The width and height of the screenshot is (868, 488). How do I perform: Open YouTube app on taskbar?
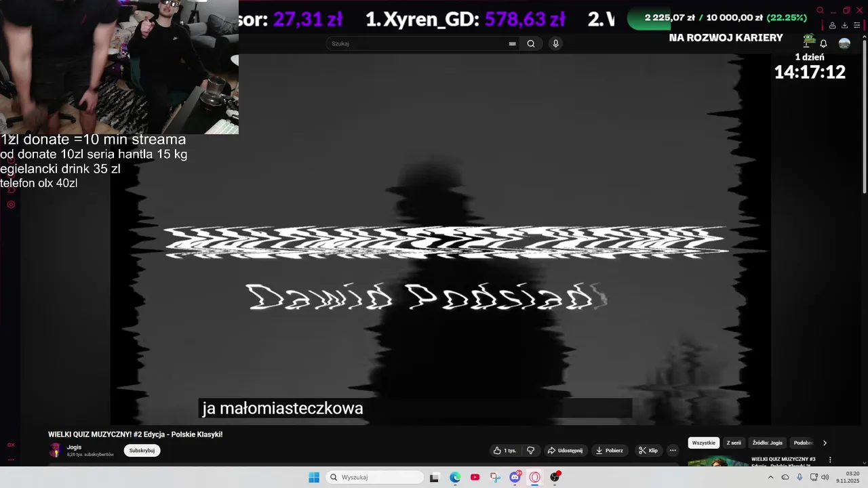(x=475, y=477)
